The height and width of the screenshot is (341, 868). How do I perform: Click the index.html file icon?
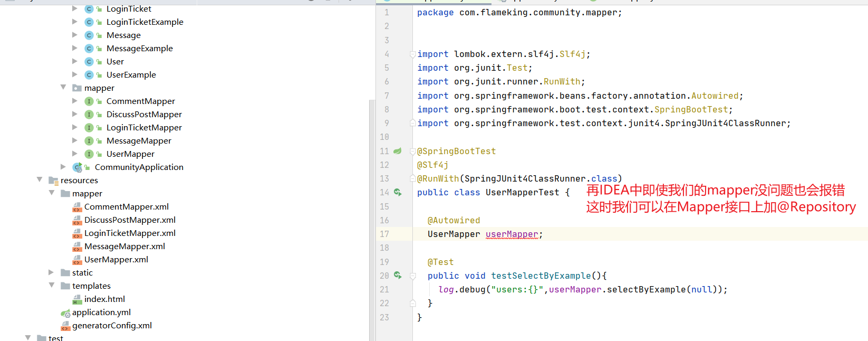pos(77,299)
